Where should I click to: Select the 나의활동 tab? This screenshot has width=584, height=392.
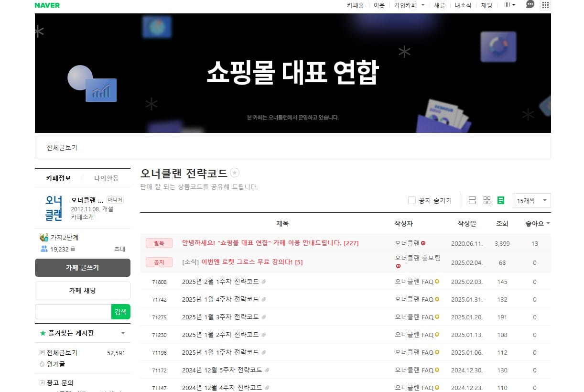click(106, 178)
